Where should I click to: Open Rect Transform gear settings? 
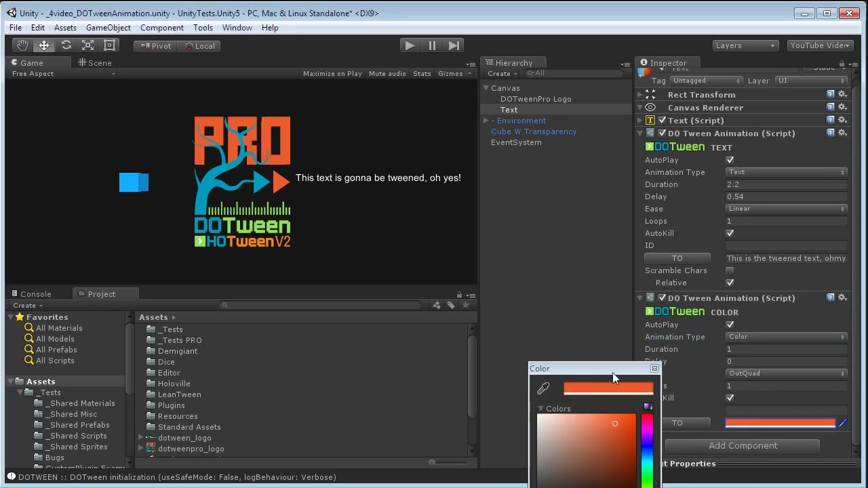(x=842, y=95)
